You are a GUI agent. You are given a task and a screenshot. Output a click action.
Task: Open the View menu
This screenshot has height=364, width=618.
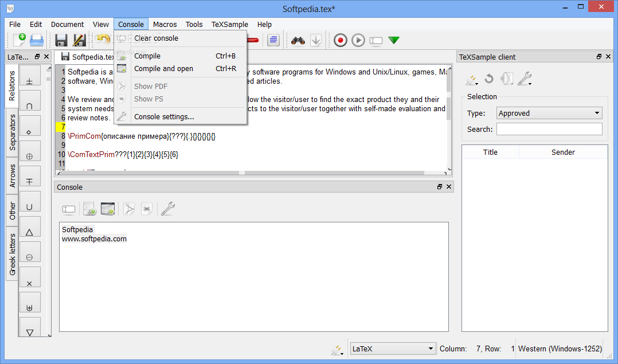tap(101, 25)
